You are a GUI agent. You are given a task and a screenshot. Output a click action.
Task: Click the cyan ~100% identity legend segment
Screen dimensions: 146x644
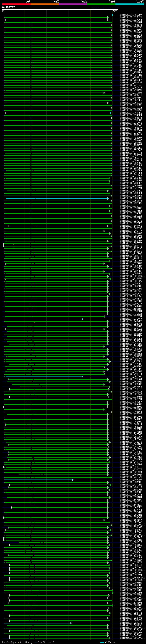(130, 4)
